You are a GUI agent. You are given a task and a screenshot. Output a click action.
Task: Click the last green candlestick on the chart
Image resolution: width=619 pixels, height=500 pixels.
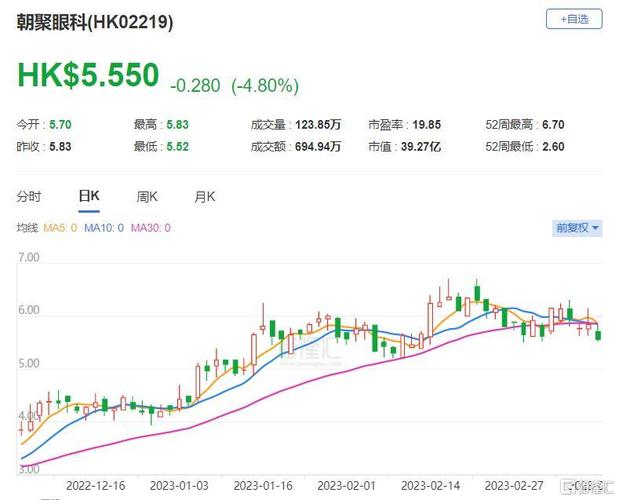click(x=598, y=335)
